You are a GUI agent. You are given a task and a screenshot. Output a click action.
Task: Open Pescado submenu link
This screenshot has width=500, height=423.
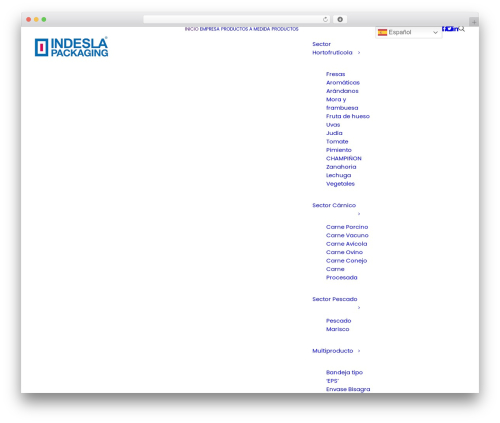point(338,321)
